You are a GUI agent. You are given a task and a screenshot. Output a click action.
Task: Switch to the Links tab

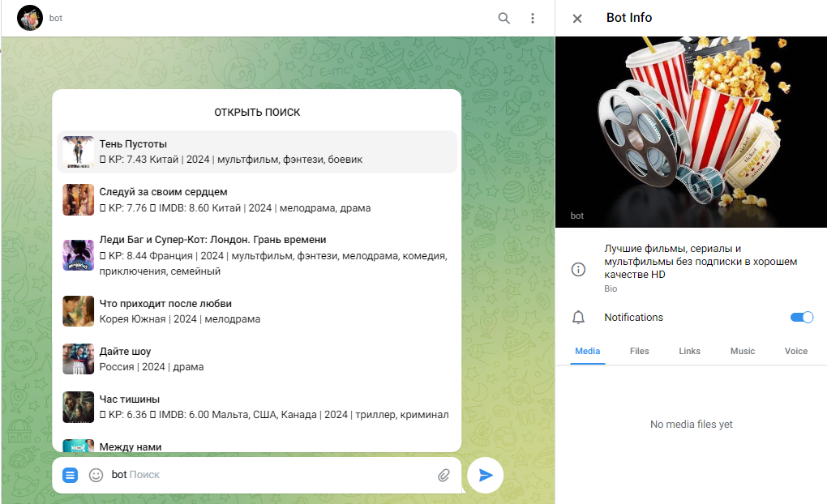coord(689,351)
